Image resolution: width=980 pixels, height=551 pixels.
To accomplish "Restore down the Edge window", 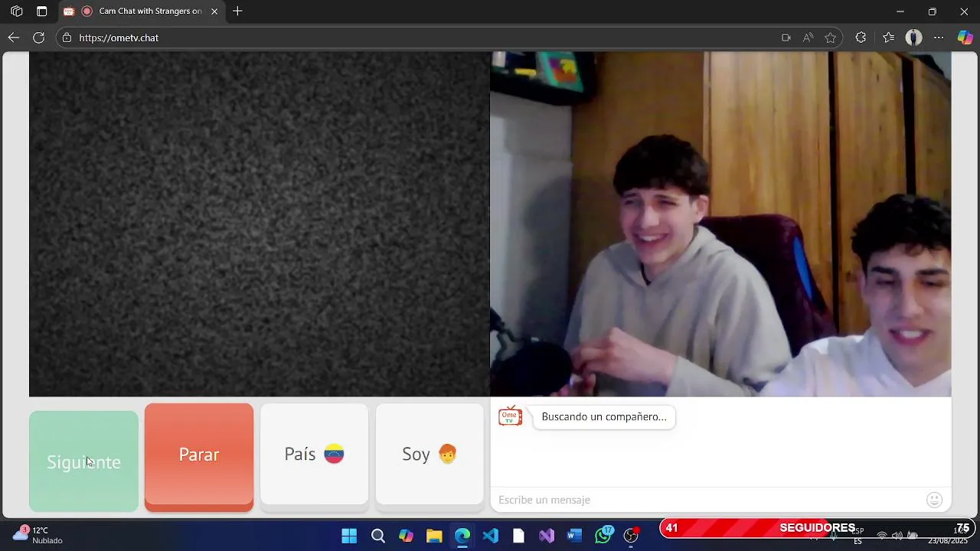I will (932, 11).
